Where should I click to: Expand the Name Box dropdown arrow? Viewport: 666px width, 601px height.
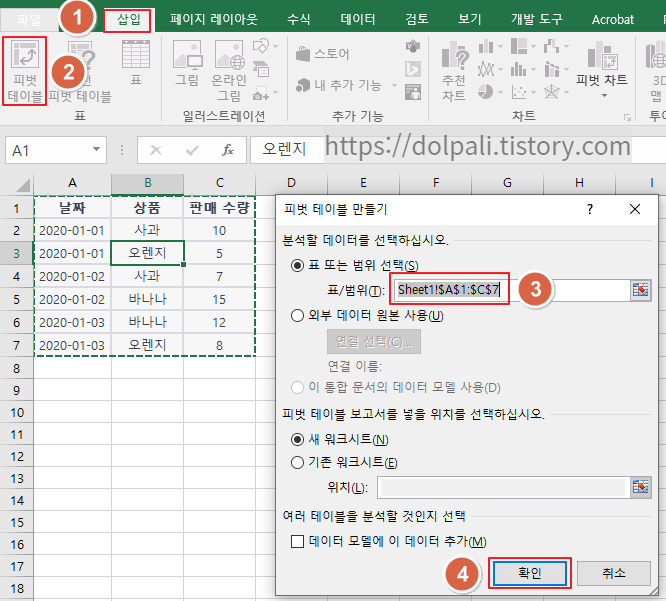tap(96, 150)
